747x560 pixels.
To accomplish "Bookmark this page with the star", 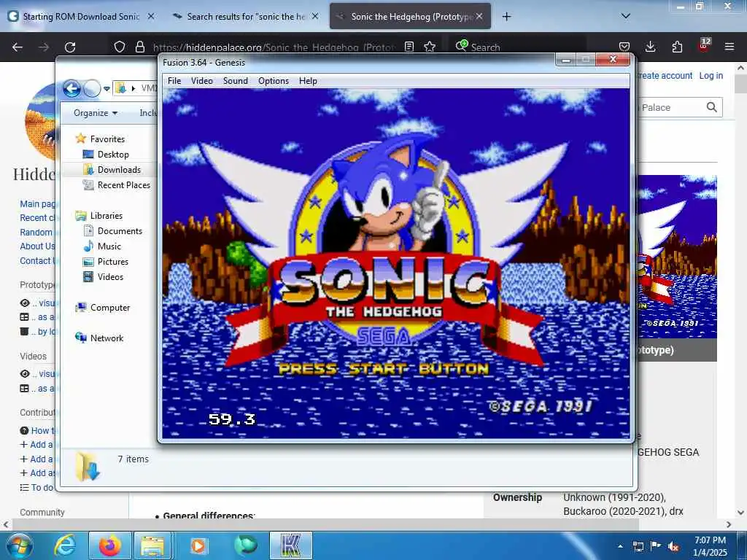I will [430, 47].
